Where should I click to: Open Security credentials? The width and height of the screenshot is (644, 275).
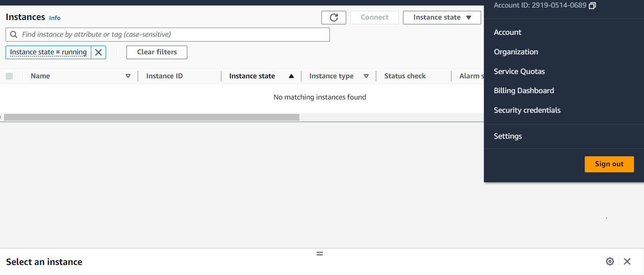point(527,110)
